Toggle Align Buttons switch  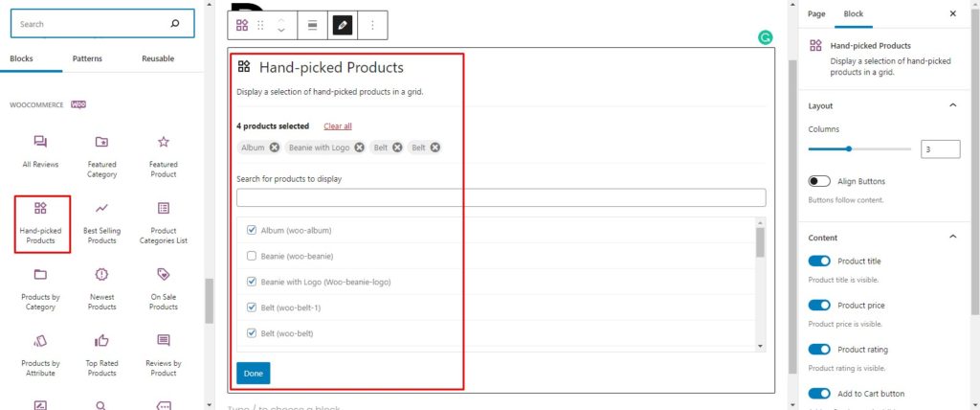(819, 181)
